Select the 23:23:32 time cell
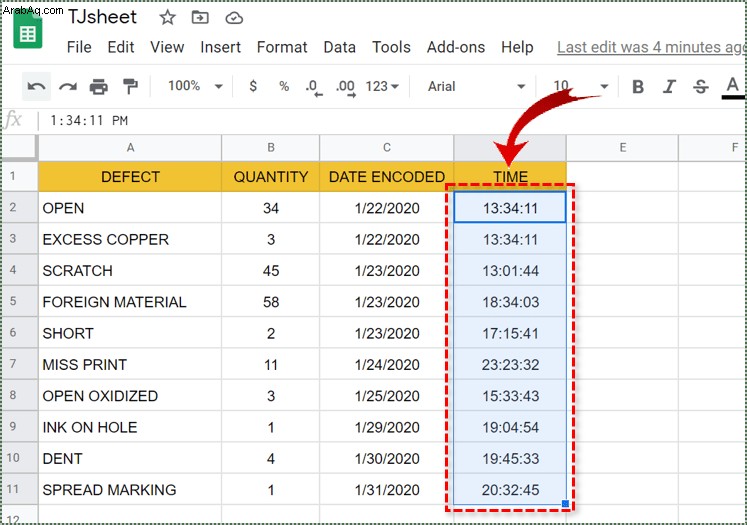This screenshot has height=525, width=747. tap(510, 364)
